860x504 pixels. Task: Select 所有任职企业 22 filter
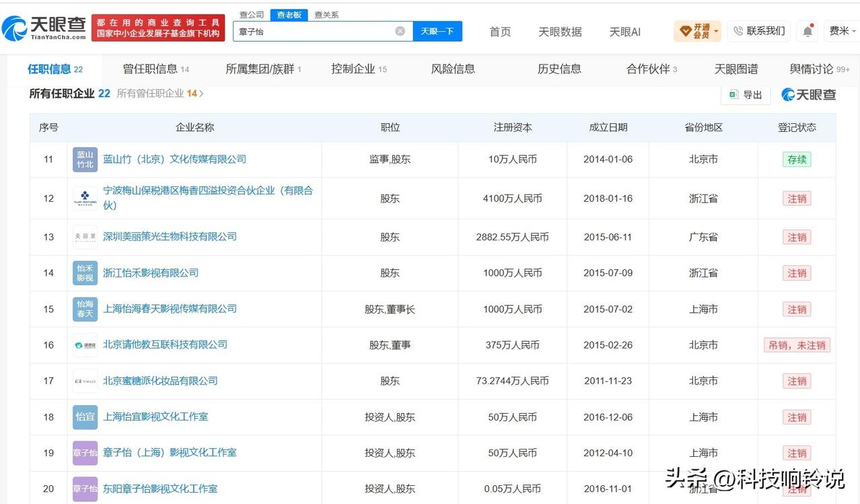[x=69, y=94]
